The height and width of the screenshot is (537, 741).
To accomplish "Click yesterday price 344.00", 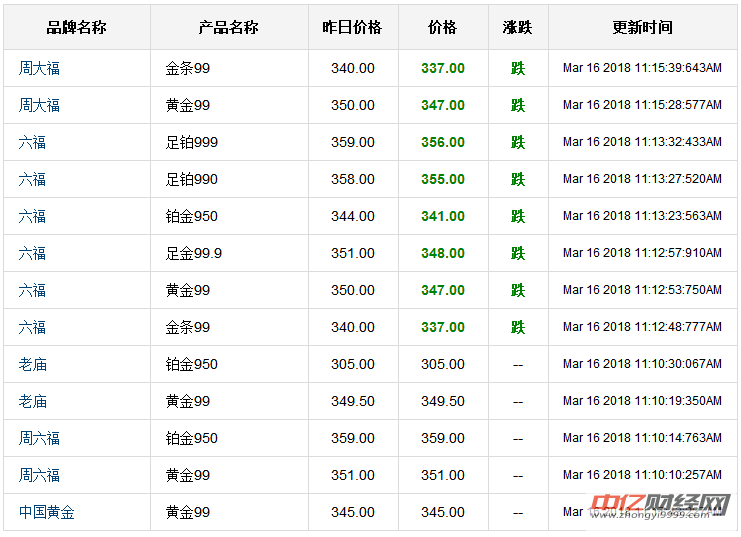I will coord(353,217).
